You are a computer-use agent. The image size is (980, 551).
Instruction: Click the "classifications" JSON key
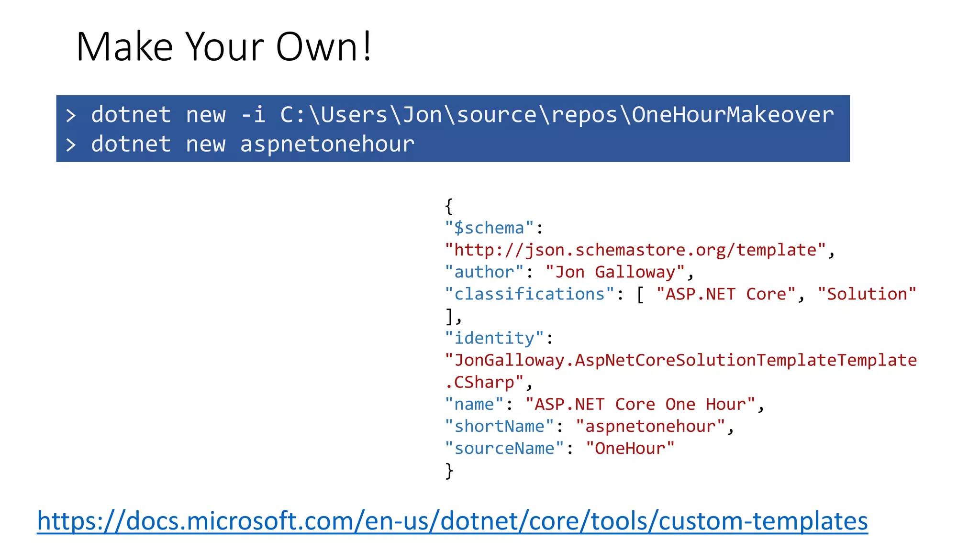[x=529, y=294]
